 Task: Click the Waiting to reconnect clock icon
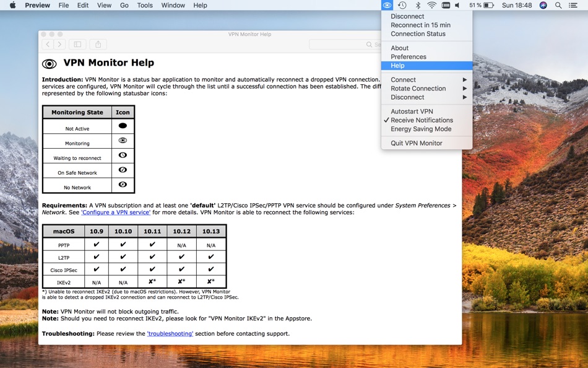click(x=123, y=155)
